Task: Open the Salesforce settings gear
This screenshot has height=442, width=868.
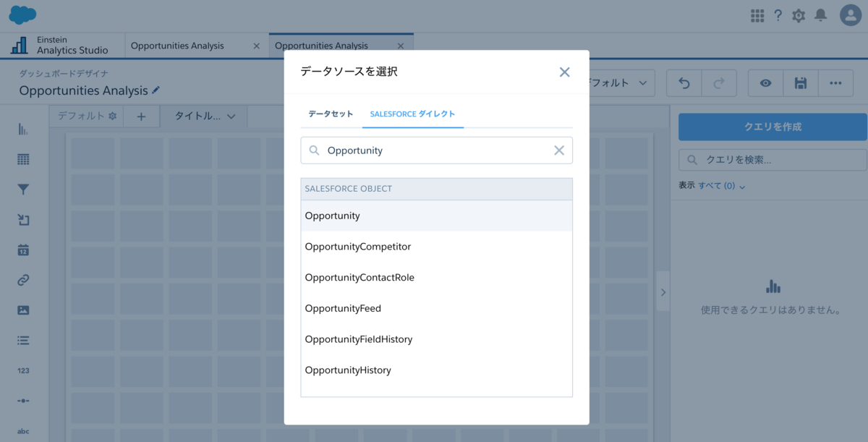Action: pos(798,14)
